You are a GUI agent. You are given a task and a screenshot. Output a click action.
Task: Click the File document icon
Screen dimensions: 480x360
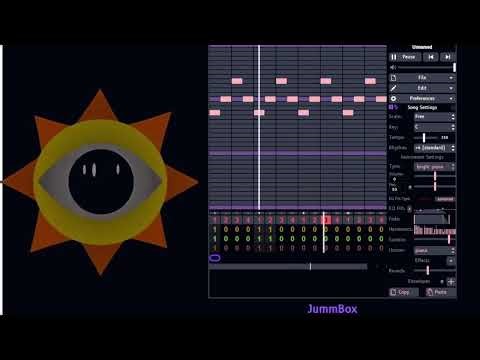tap(393, 78)
